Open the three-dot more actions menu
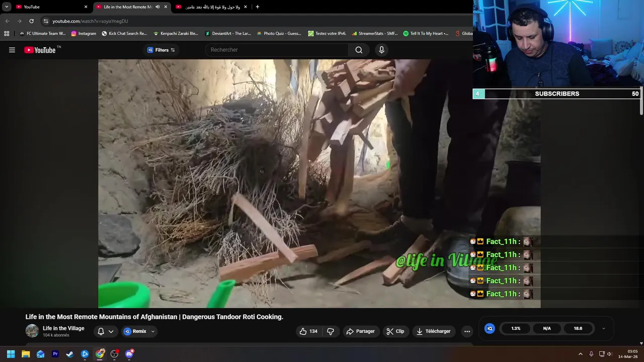 (467, 331)
